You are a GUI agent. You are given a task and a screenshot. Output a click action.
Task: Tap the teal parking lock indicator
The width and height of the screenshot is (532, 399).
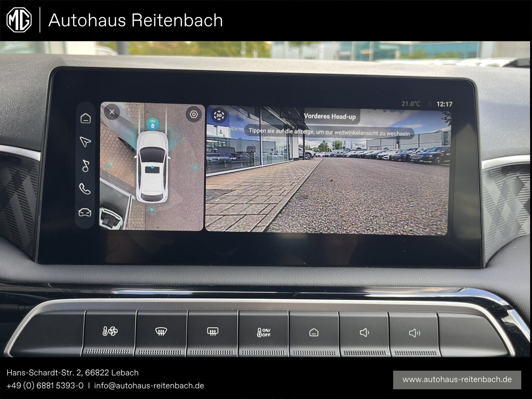153,124
